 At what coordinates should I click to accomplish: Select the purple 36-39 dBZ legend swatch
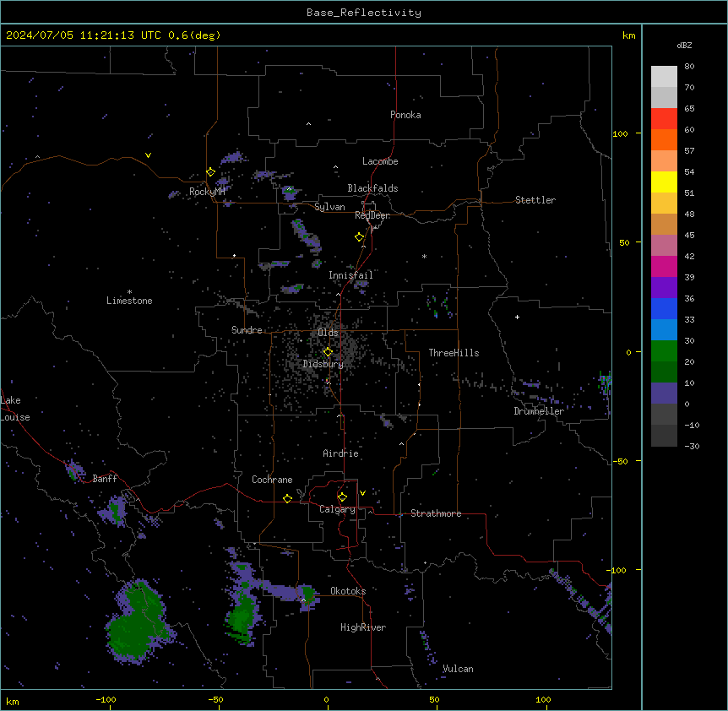[x=664, y=287]
